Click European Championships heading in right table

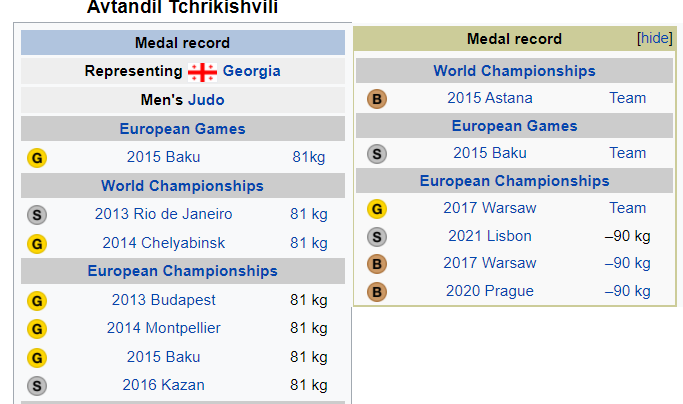tap(514, 181)
